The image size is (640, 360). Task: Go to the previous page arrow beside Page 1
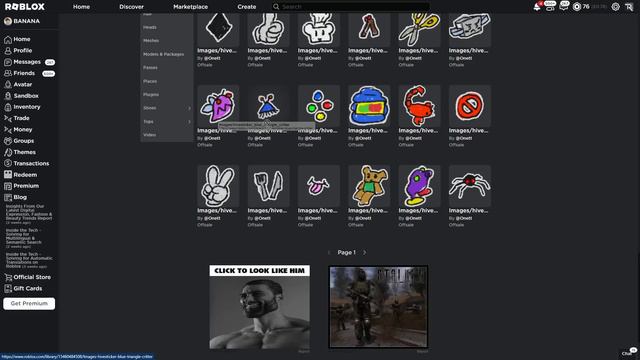(329, 253)
